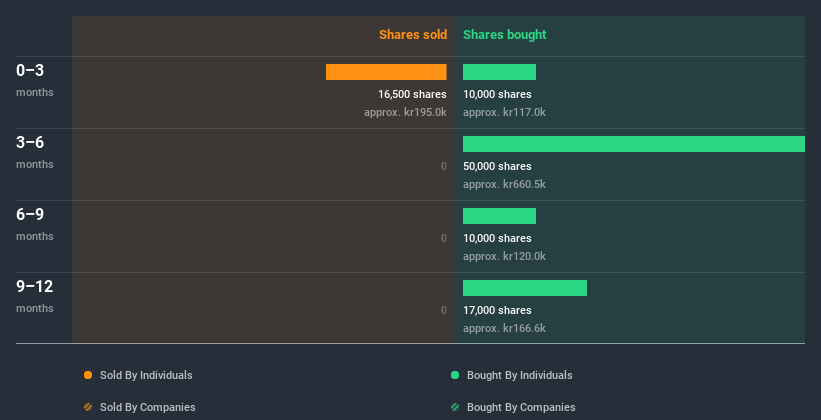821x420 pixels.
Task: Click the 50,000 shares text
Action: pyautogui.click(x=497, y=166)
